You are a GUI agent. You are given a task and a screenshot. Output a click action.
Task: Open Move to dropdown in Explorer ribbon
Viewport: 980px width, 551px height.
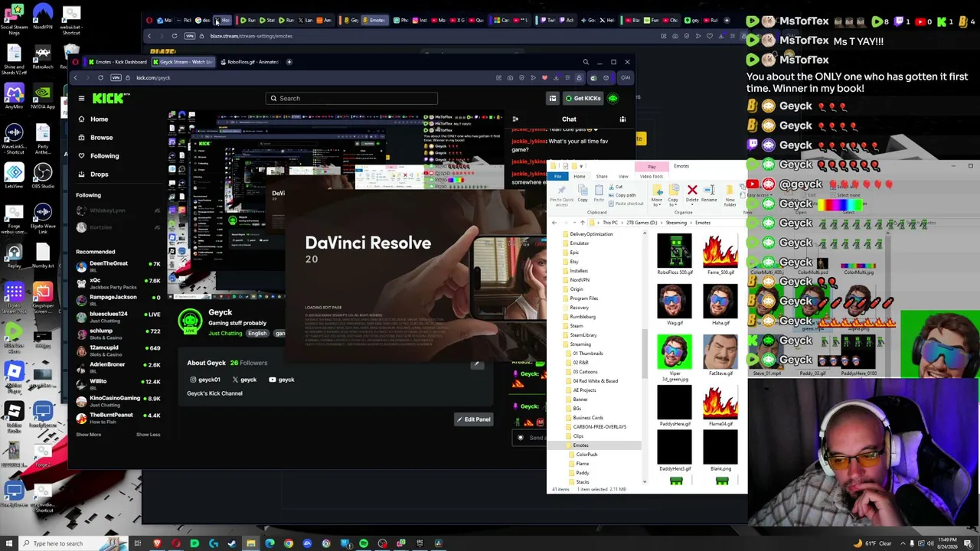pos(656,195)
